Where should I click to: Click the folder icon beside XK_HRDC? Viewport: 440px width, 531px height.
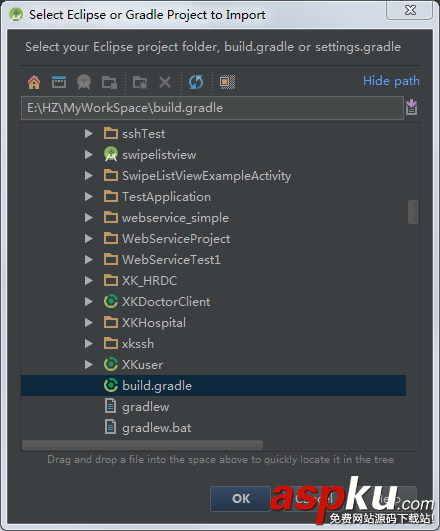tap(111, 280)
